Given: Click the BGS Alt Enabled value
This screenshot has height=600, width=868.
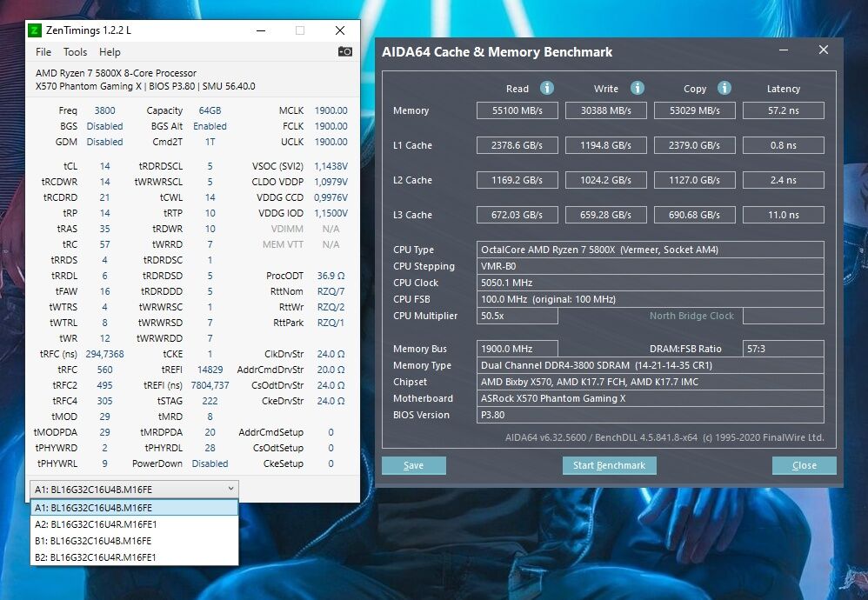Looking at the screenshot, I should 210,126.
